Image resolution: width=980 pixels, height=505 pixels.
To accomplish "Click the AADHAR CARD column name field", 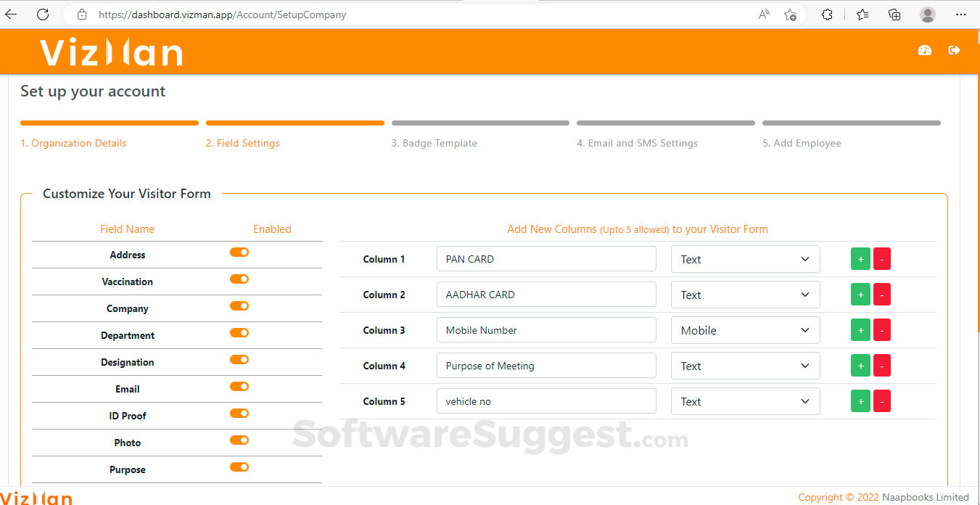I will [546, 295].
